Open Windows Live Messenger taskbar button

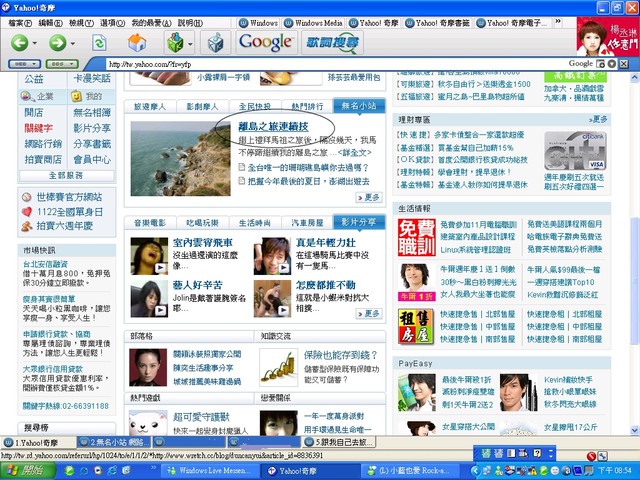tap(209, 471)
